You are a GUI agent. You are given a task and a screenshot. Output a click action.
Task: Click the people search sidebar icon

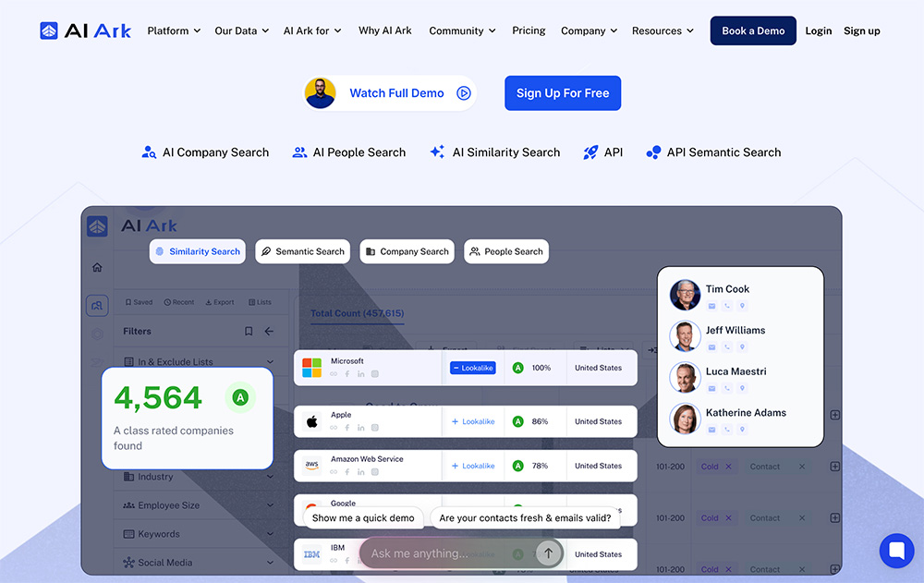click(x=97, y=305)
